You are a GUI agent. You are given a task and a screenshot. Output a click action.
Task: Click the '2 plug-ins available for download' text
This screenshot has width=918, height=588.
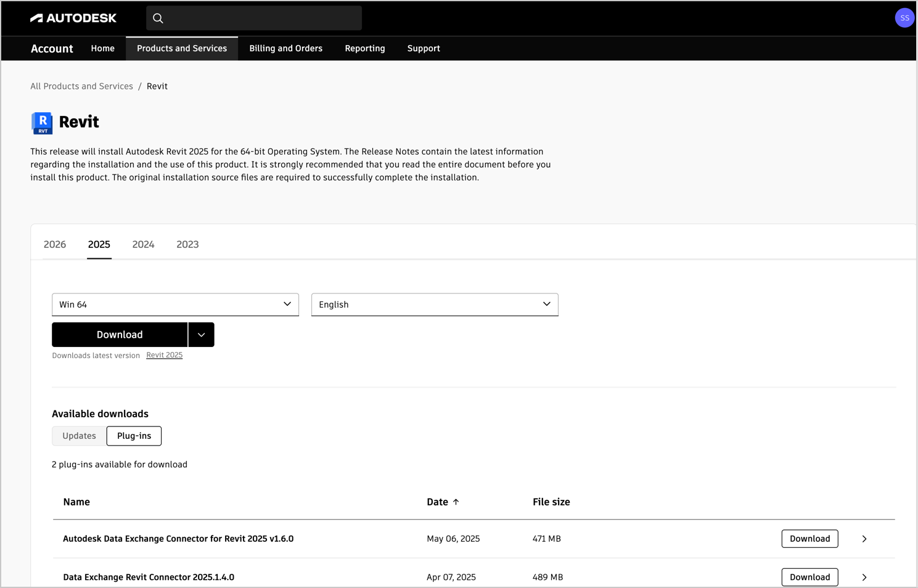point(120,465)
